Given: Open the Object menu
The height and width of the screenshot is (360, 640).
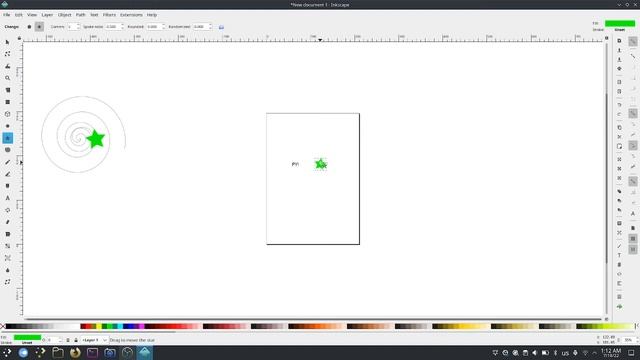Looking at the screenshot, I should (x=64, y=15).
